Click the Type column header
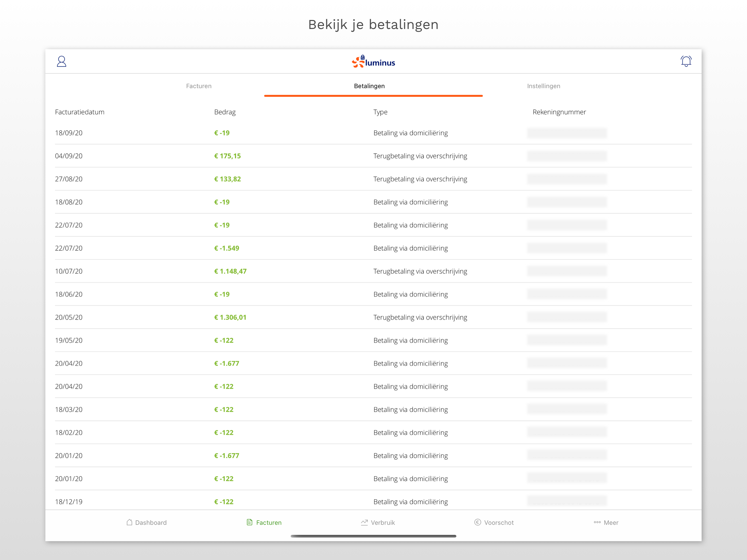 (x=380, y=112)
